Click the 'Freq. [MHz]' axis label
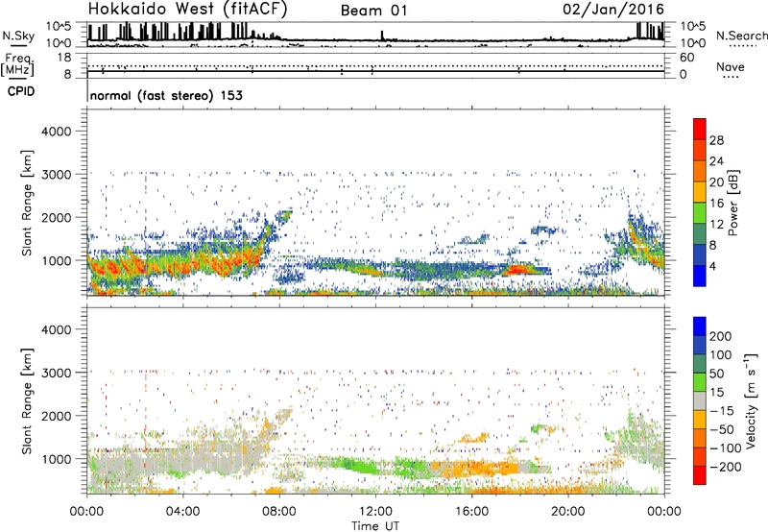Screen dimensions: 768x532 [x=17, y=64]
